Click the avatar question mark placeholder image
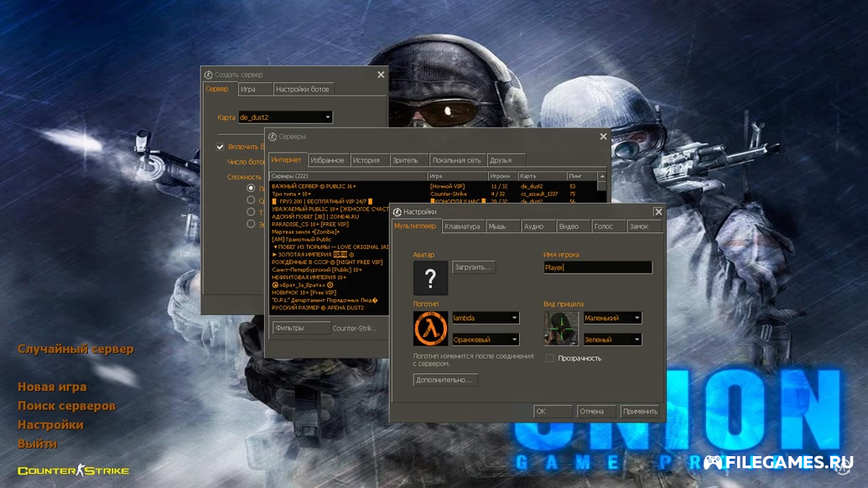The image size is (868, 488). [x=430, y=278]
